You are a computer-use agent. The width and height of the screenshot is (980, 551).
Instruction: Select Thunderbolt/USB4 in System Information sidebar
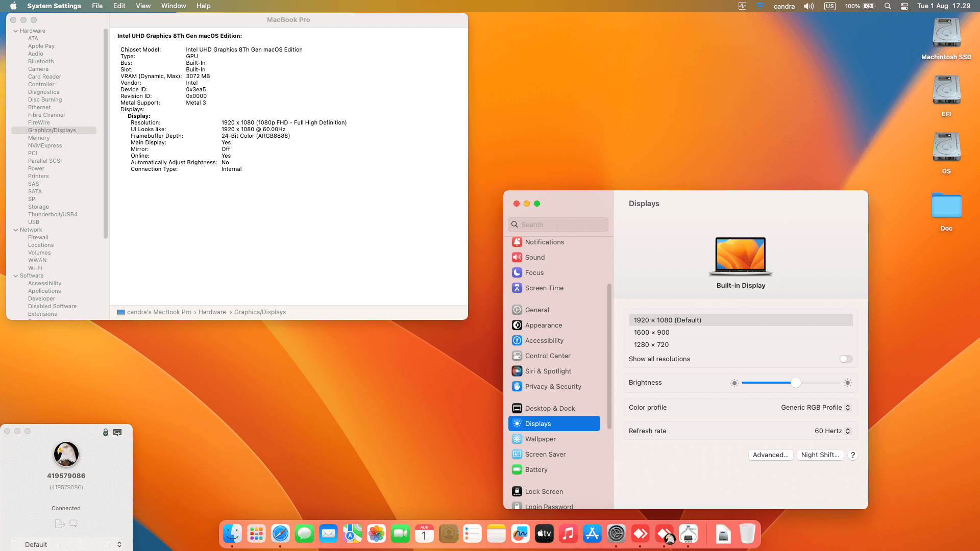53,214
